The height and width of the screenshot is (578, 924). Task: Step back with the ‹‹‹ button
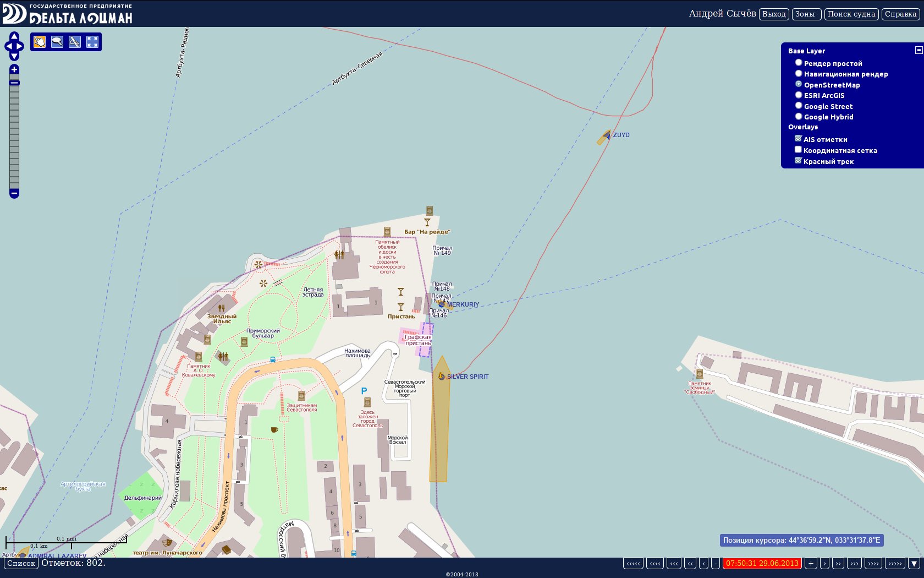(x=674, y=563)
